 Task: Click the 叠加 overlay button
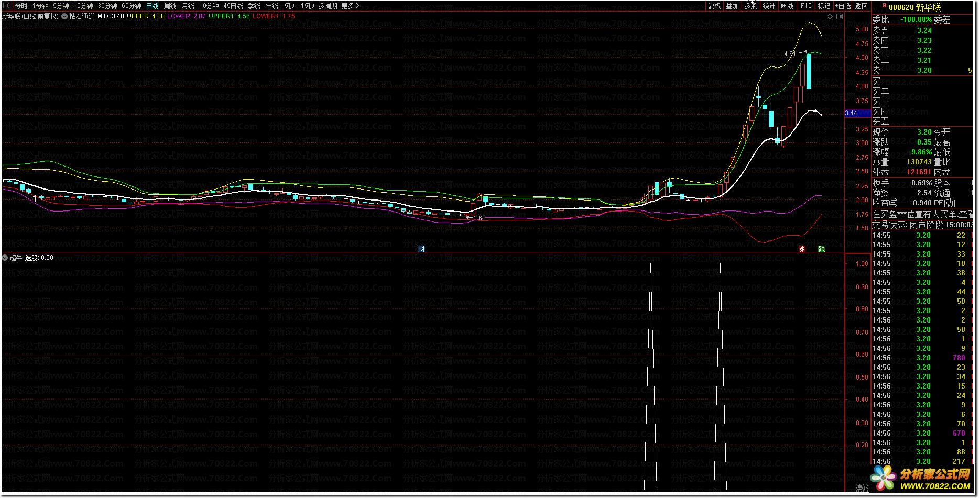733,6
